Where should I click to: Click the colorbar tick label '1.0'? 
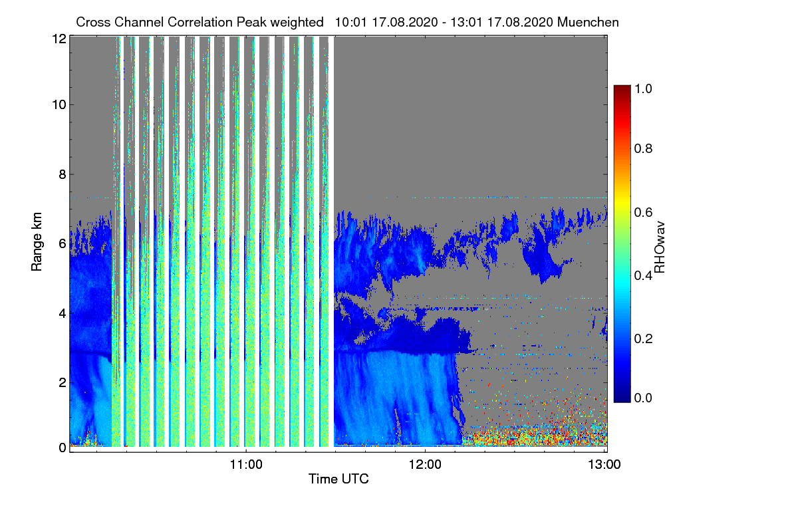(x=643, y=87)
